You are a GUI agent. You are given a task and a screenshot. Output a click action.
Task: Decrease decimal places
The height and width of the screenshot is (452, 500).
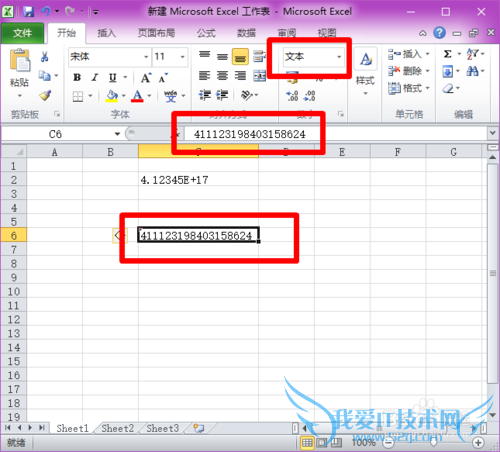click(x=310, y=96)
